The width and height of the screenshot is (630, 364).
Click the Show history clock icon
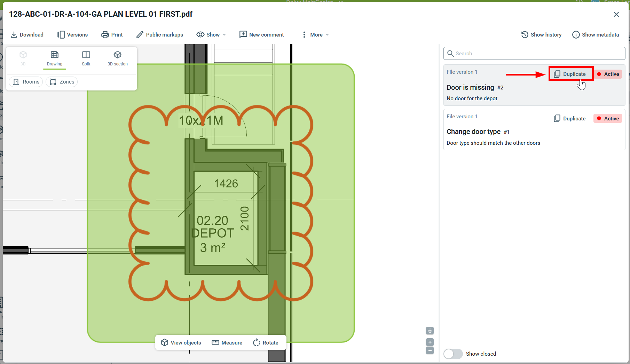click(525, 35)
